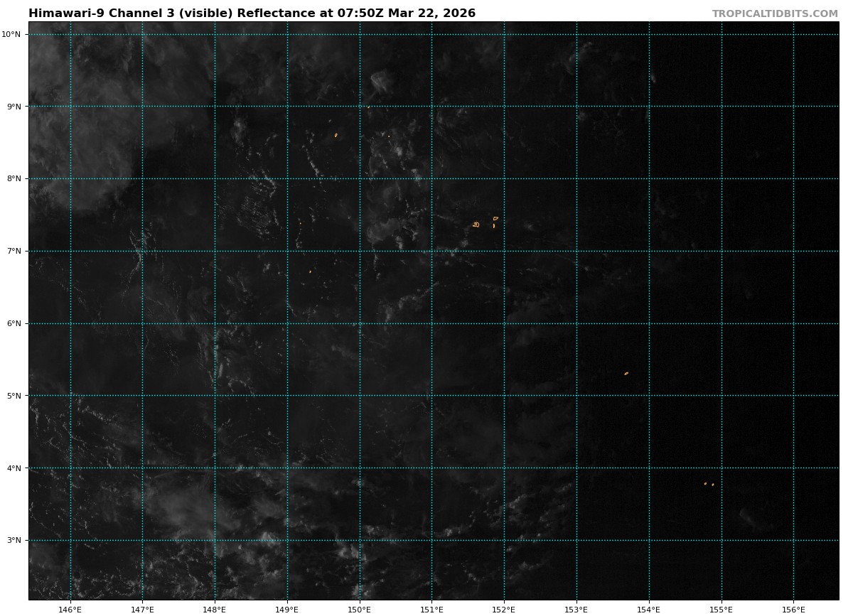Click the orange island outline just west of 152°E near 7.5°N
The height and width of the screenshot is (616, 853).
click(495, 219)
